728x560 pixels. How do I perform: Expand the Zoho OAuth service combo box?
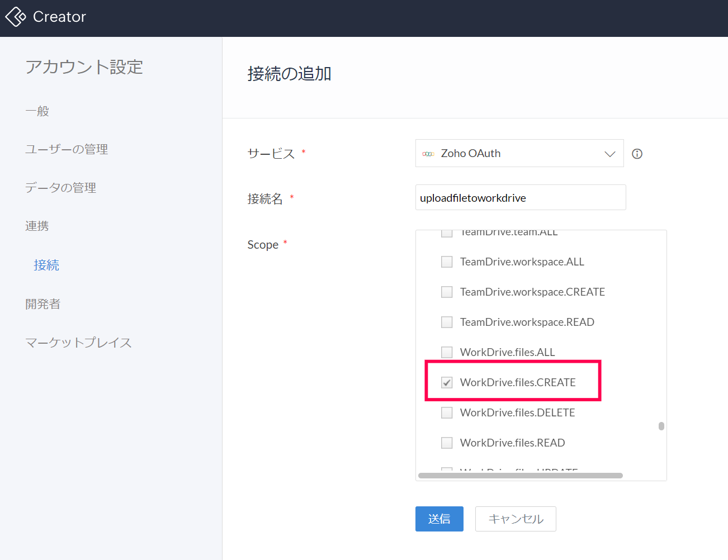tap(519, 154)
